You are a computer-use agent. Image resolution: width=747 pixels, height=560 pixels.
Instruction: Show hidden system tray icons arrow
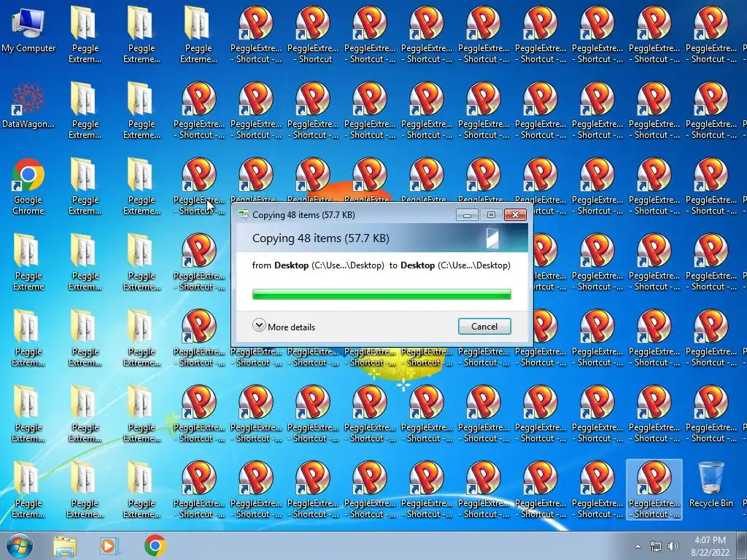click(638, 546)
